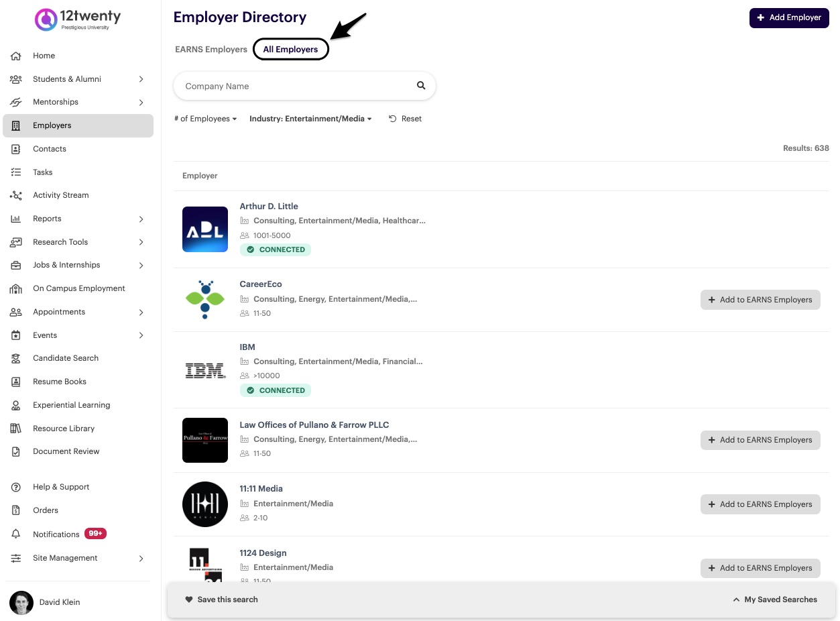Click David Klein's profile avatar
The width and height of the screenshot is (840, 621).
[21, 603]
